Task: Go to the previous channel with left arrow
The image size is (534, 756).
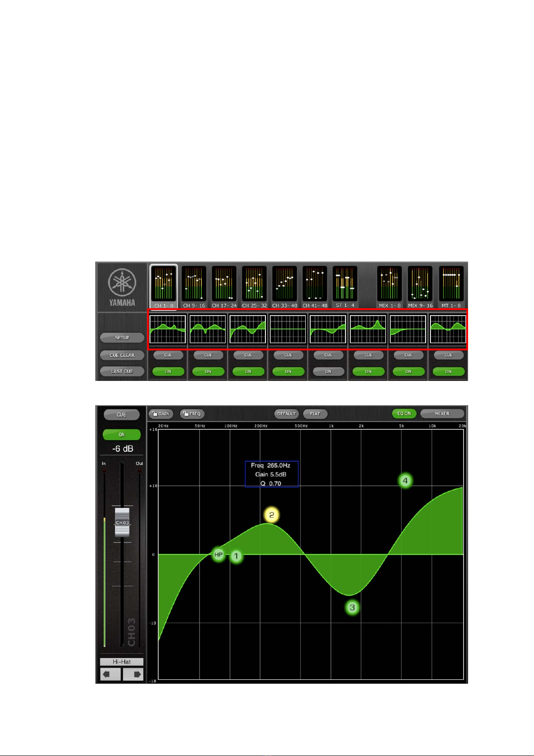Action: click(x=110, y=674)
